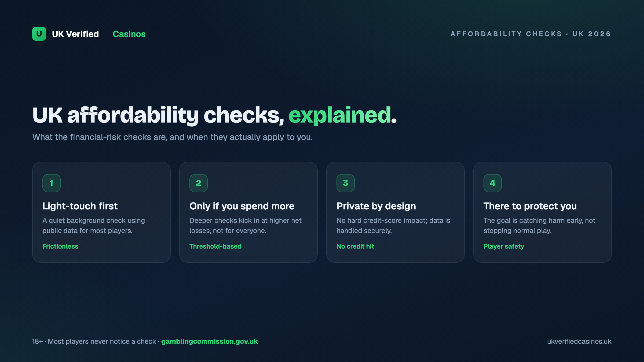The width and height of the screenshot is (644, 362).
Task: Click the No hard credit-score impact description
Action: pyautogui.click(x=393, y=226)
